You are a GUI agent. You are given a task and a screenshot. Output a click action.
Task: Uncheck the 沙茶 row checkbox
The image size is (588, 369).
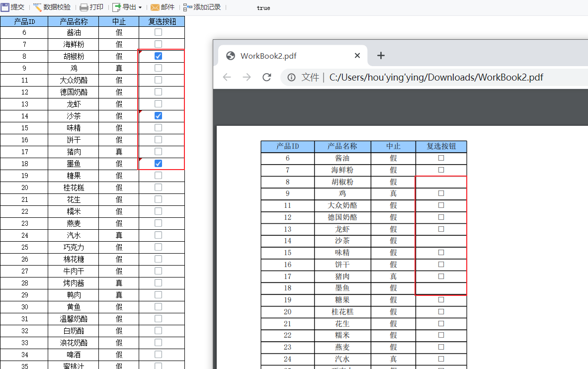[x=158, y=115]
